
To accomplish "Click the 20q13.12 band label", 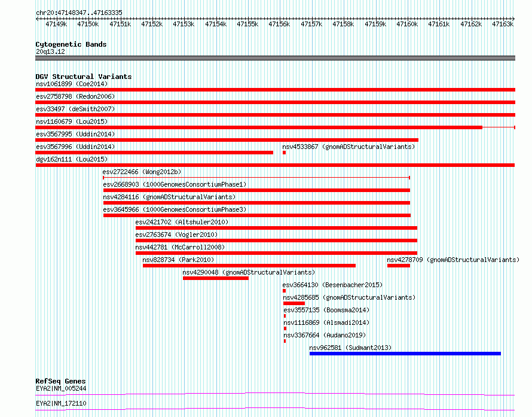I will coord(50,51).
